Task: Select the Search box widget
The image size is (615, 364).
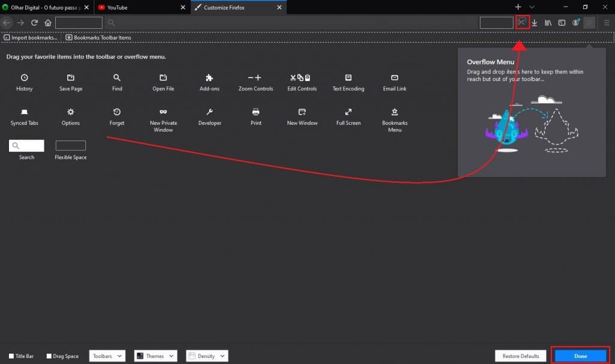Action: [x=26, y=150]
